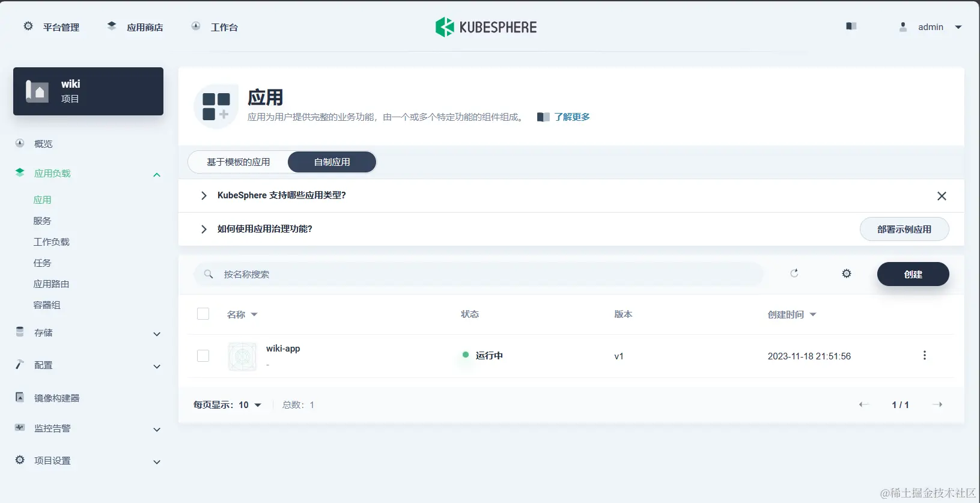Viewport: 980px width, 503px height.
Task: Click 部署示例应用 button
Action: (x=904, y=229)
